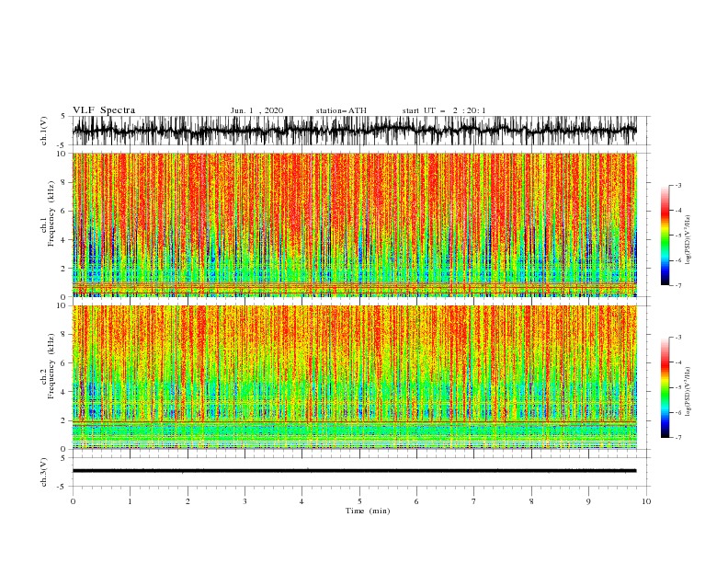This screenshot has height=563, width=728.
Task: Click the ch.2 color bar log(PSD) label
Action: pyautogui.click(x=688, y=391)
